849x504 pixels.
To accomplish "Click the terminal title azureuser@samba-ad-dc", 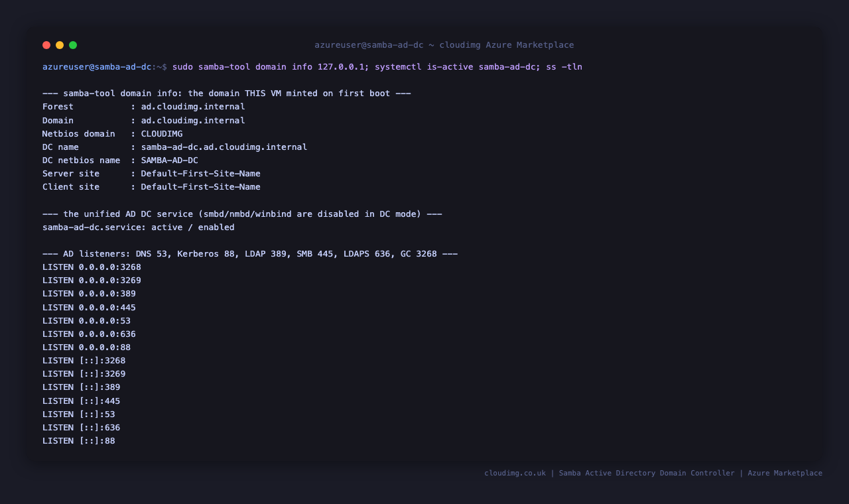I will (x=369, y=45).
